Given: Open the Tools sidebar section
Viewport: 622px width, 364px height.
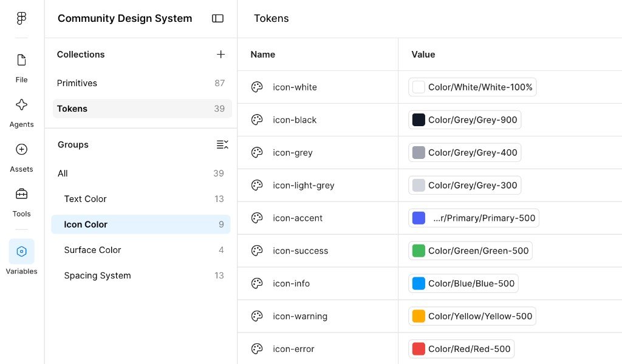Looking at the screenshot, I should (x=21, y=203).
